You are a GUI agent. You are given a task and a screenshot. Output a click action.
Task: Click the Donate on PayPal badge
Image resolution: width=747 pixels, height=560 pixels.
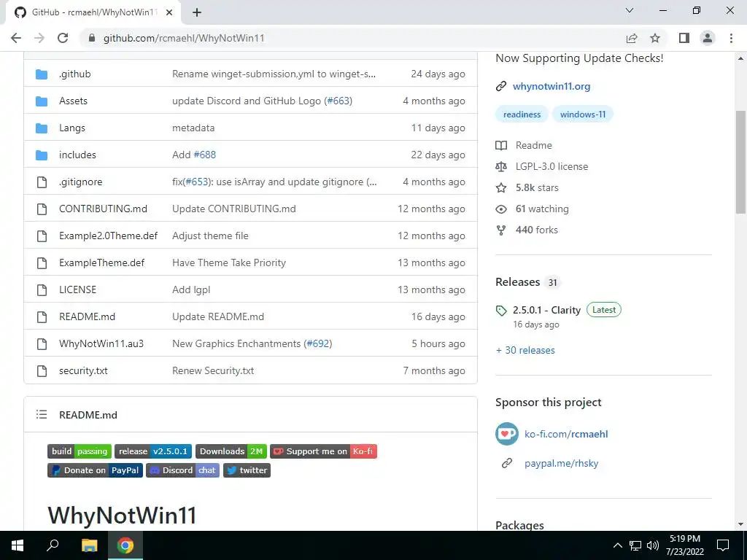(x=96, y=470)
